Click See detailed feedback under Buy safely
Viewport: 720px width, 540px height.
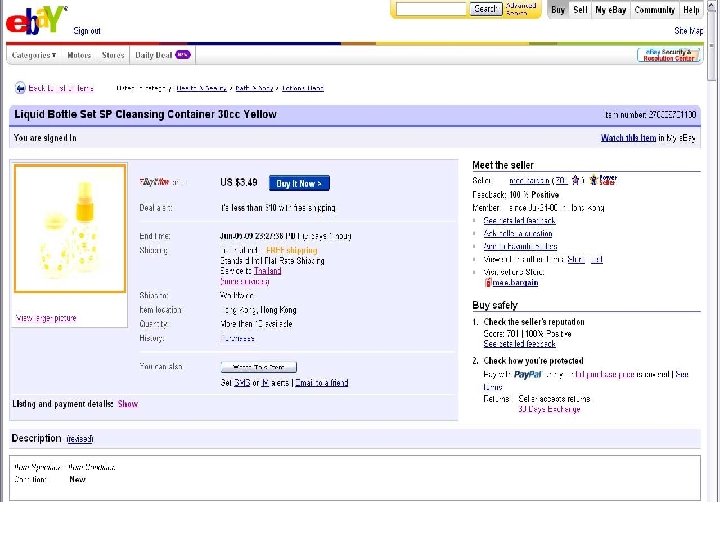519,343
